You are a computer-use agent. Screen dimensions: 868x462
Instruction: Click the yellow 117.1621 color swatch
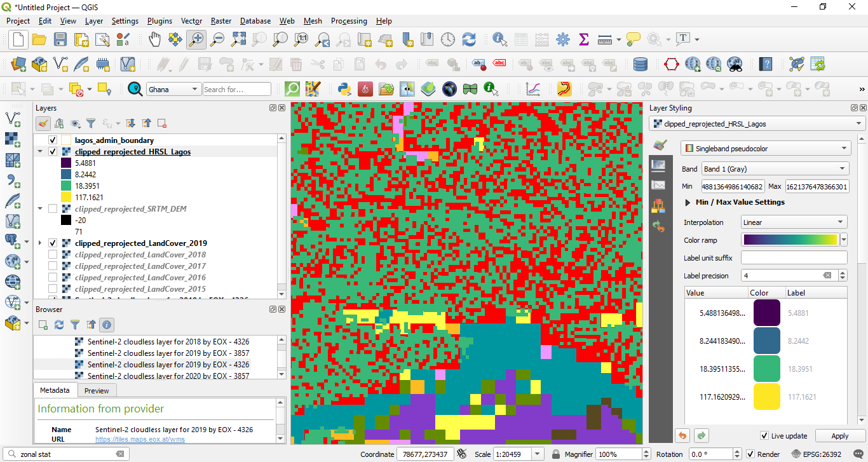click(766, 397)
